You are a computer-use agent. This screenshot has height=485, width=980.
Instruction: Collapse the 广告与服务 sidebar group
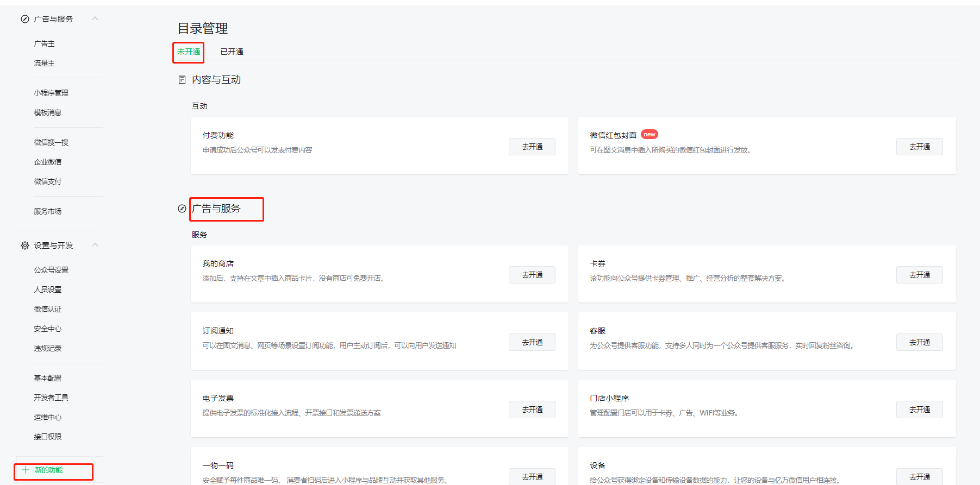(95, 18)
